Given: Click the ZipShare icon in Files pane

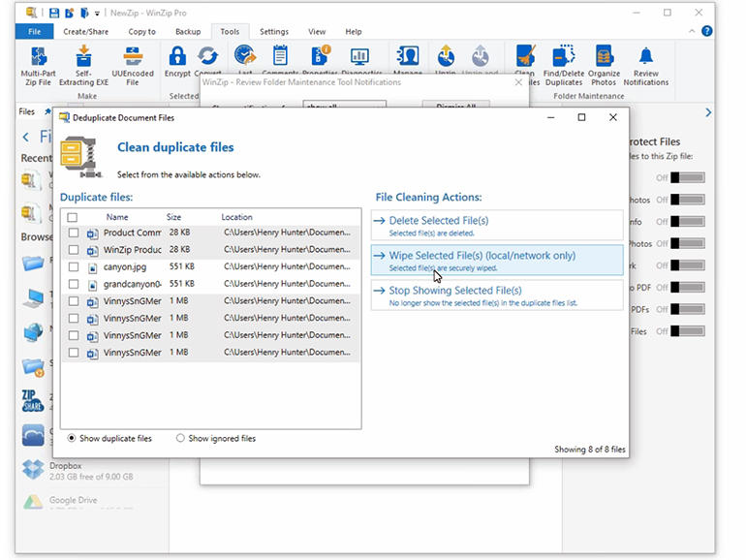Looking at the screenshot, I should tap(32, 400).
